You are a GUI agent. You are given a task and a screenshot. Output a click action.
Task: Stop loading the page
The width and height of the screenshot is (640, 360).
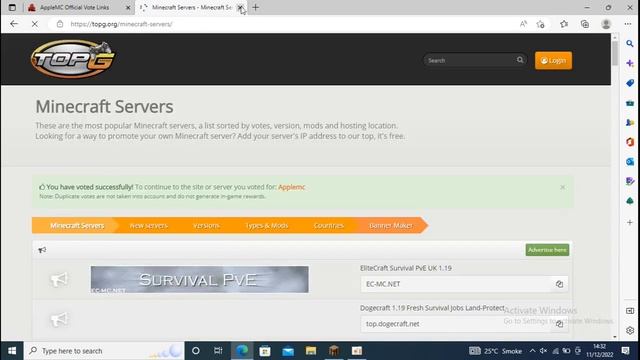pyautogui.click(x=35, y=24)
